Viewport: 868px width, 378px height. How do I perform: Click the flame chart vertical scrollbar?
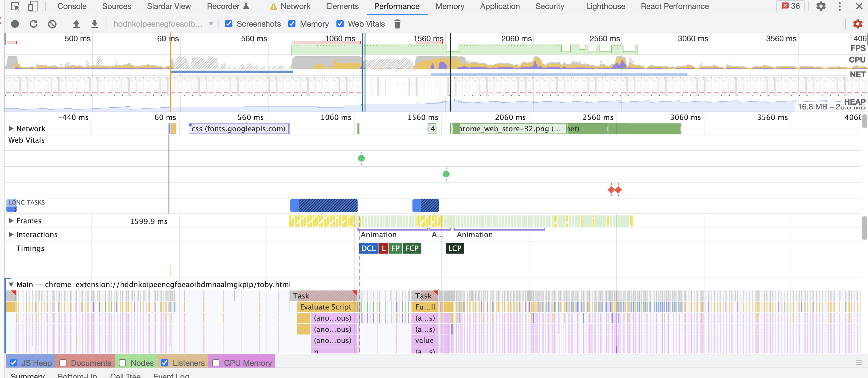click(x=864, y=228)
